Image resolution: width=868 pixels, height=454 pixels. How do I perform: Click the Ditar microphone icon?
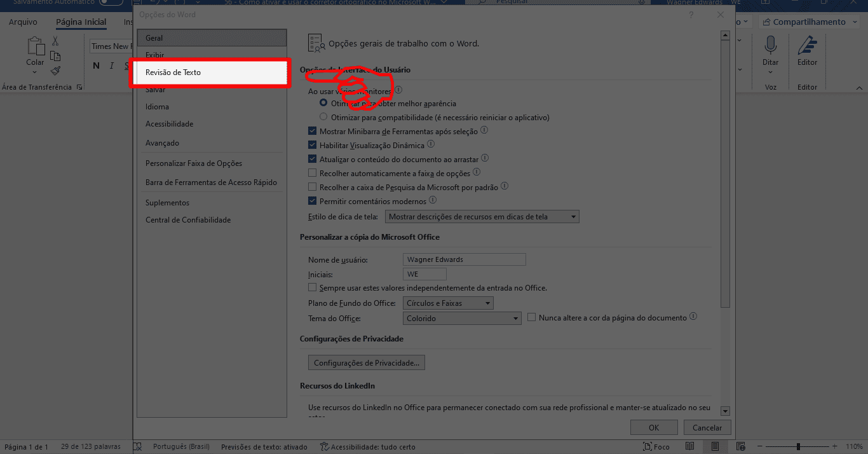point(771,46)
